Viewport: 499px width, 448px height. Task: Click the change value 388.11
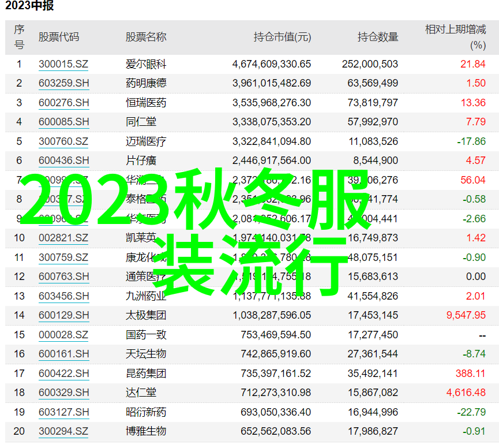click(470, 373)
